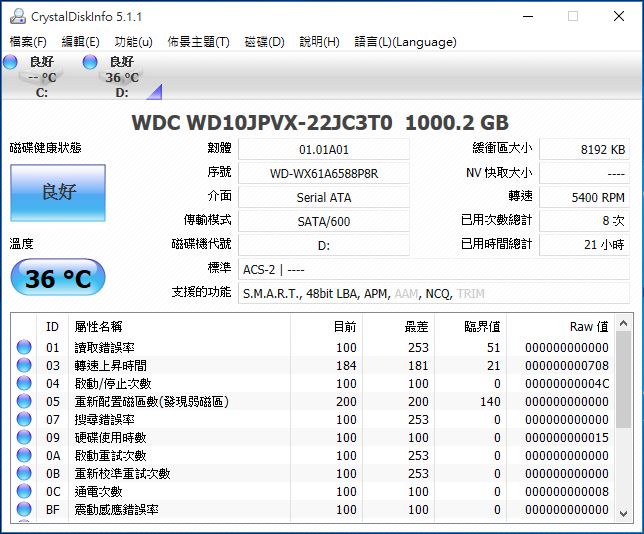Open the 說明(H) menu

(320, 41)
